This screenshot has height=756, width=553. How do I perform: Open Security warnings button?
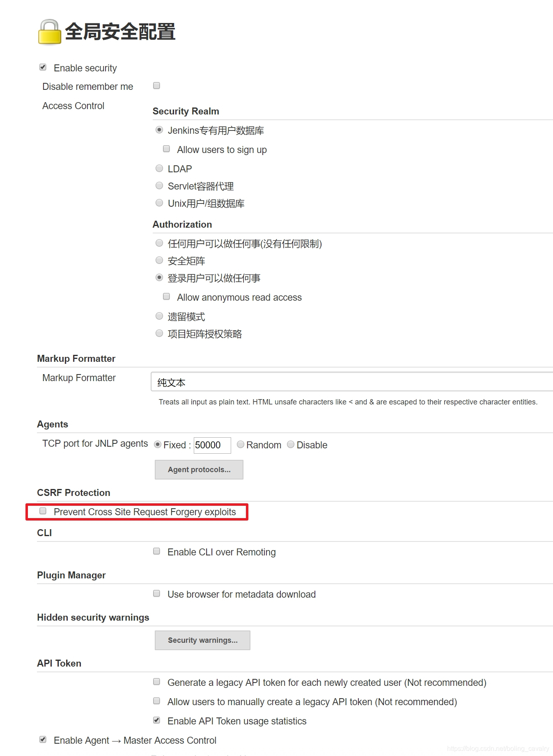202,640
